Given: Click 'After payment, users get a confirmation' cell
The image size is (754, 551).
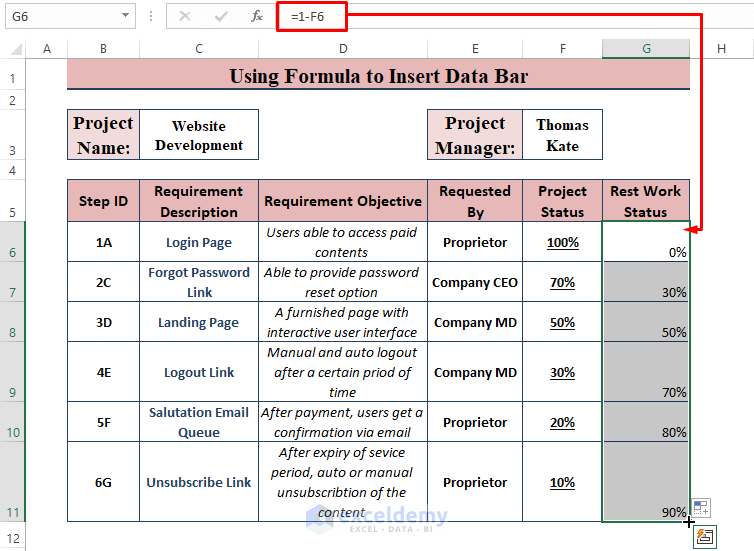Looking at the screenshot, I should 343,422.
